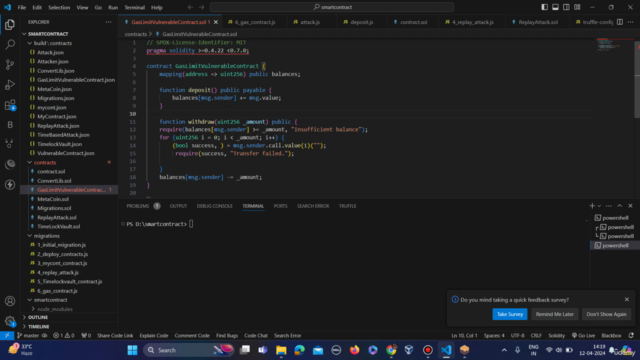Toggle the panel layout icon

click(x=555, y=7)
